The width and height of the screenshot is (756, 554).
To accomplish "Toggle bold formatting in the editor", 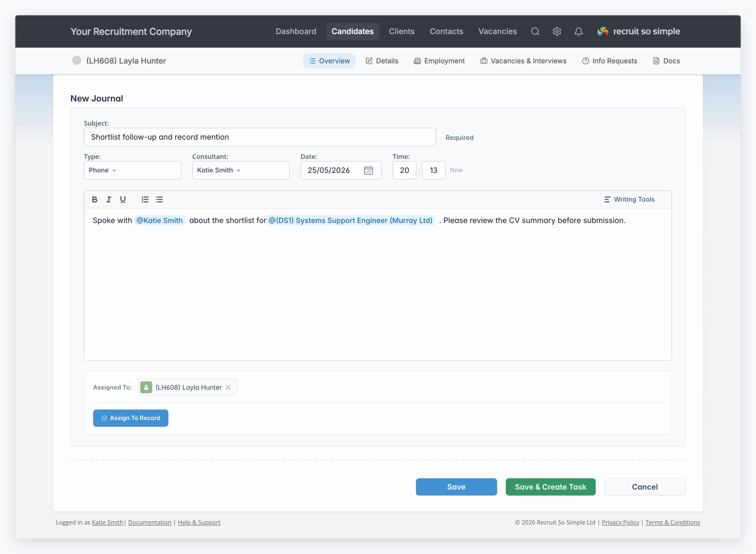I will point(94,200).
